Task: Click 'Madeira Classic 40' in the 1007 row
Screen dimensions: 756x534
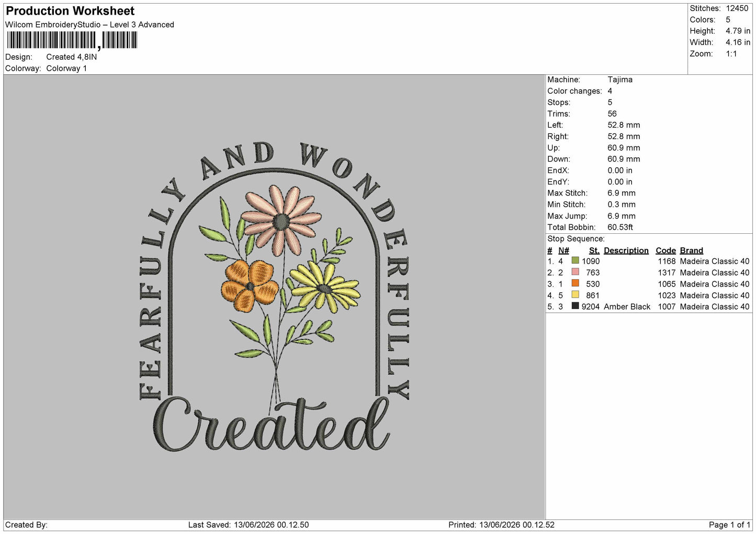Action: 715,307
